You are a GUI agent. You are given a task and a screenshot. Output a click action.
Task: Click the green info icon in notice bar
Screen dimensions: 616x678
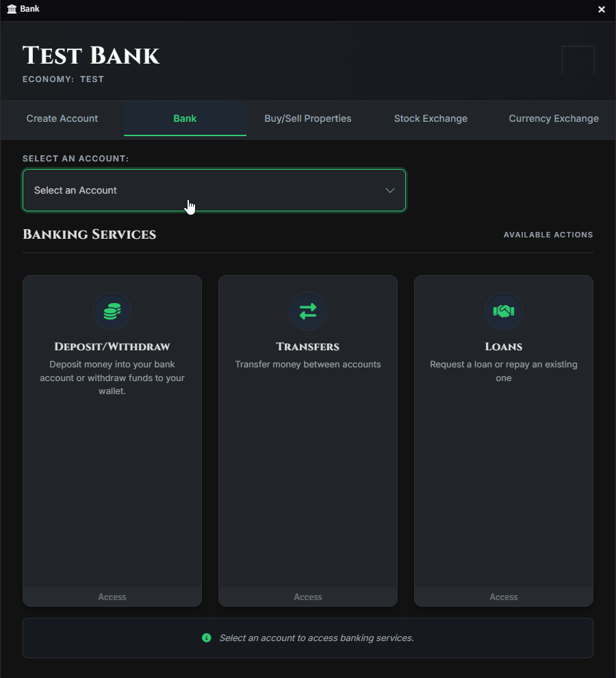click(x=207, y=638)
